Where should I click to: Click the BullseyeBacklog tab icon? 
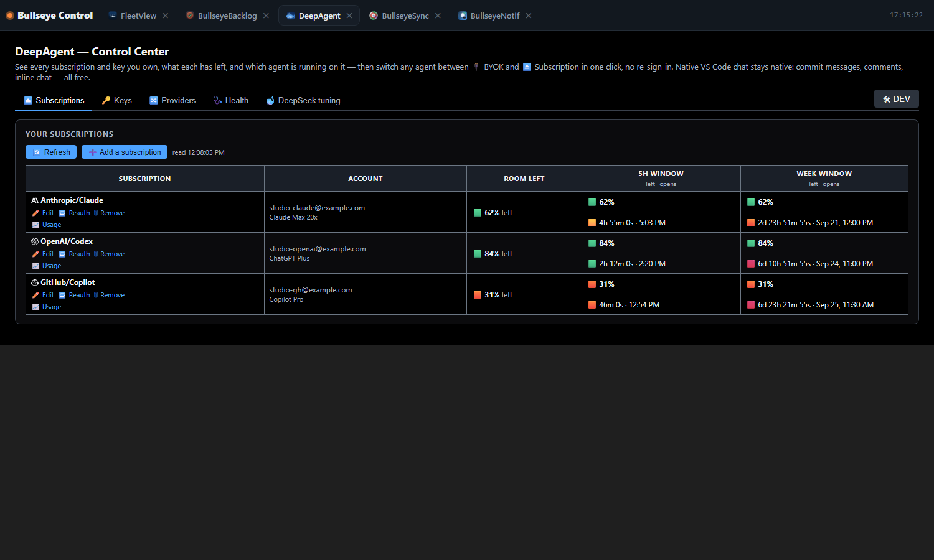(190, 16)
